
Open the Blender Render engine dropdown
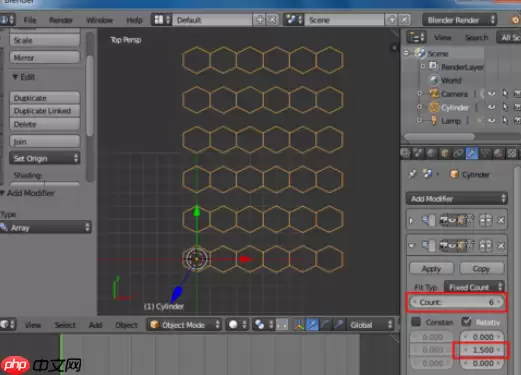click(459, 20)
